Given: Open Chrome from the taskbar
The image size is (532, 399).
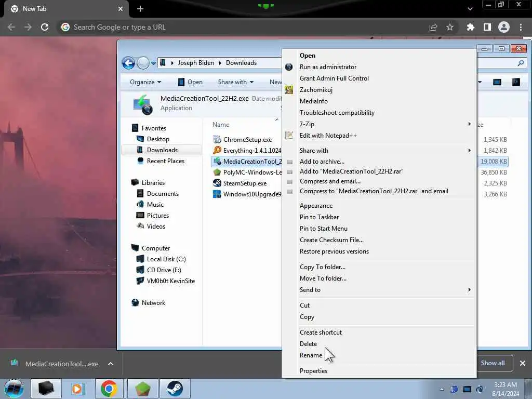Looking at the screenshot, I should [109, 389].
